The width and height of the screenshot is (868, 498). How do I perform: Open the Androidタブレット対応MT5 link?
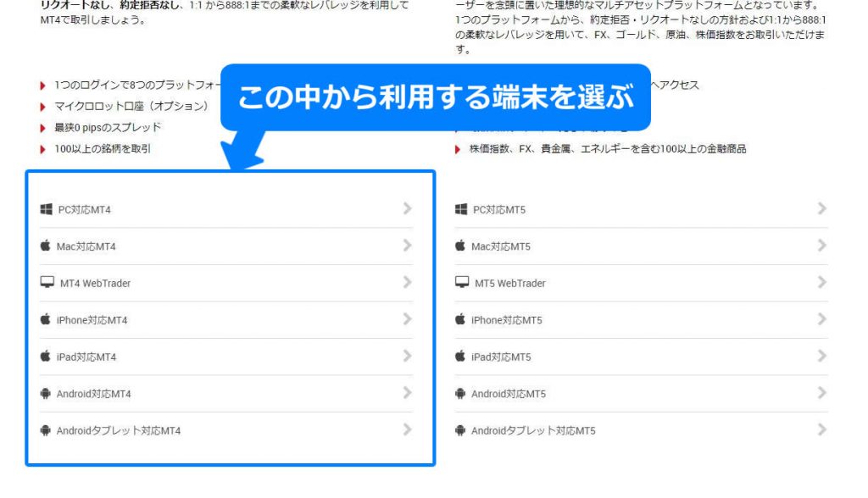click(x=533, y=430)
